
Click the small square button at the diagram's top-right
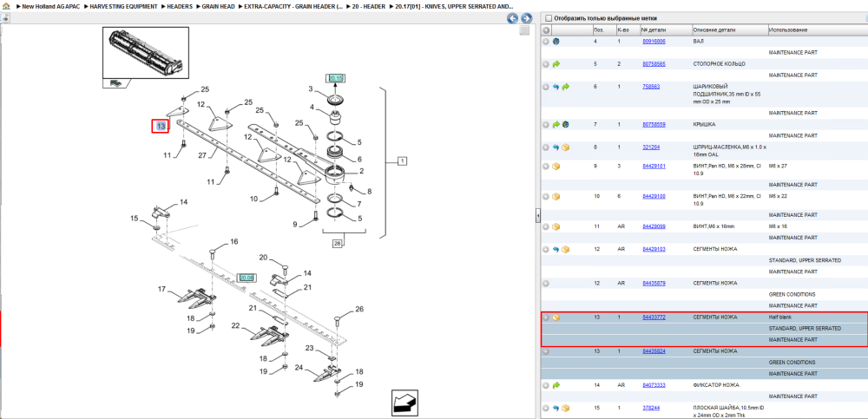(523, 31)
